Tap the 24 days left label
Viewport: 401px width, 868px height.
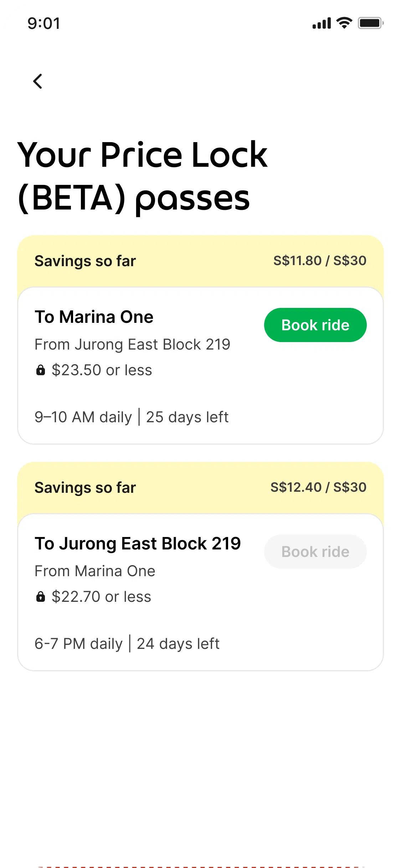(178, 644)
